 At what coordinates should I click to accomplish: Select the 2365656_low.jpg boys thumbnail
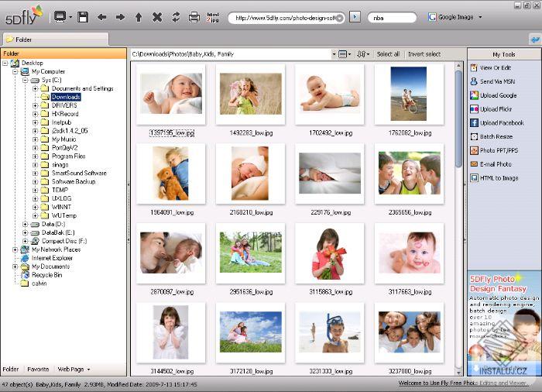[x=409, y=174]
